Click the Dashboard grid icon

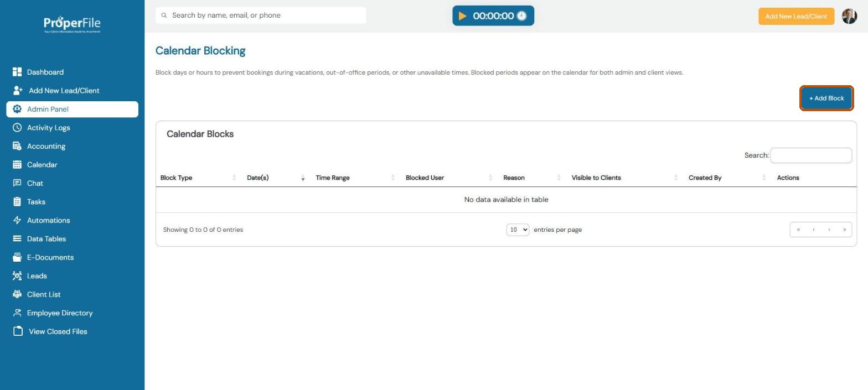[17, 72]
